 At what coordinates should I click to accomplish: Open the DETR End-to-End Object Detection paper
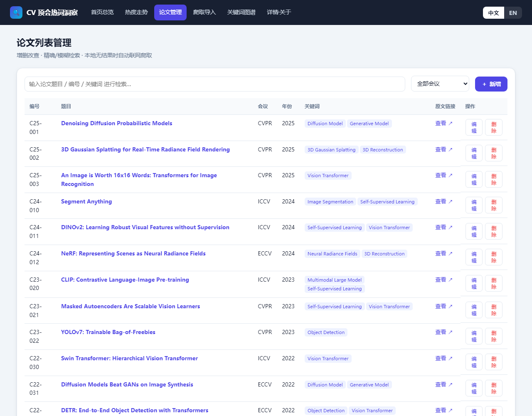point(135,410)
